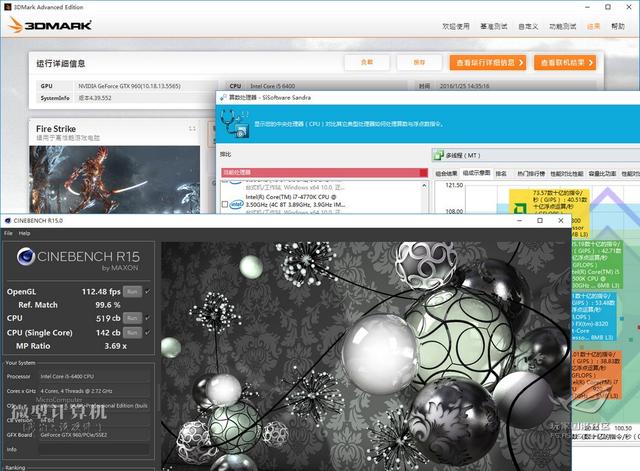Toggle the OpenGL test checkmark
640x471 pixels.
click(x=147, y=291)
